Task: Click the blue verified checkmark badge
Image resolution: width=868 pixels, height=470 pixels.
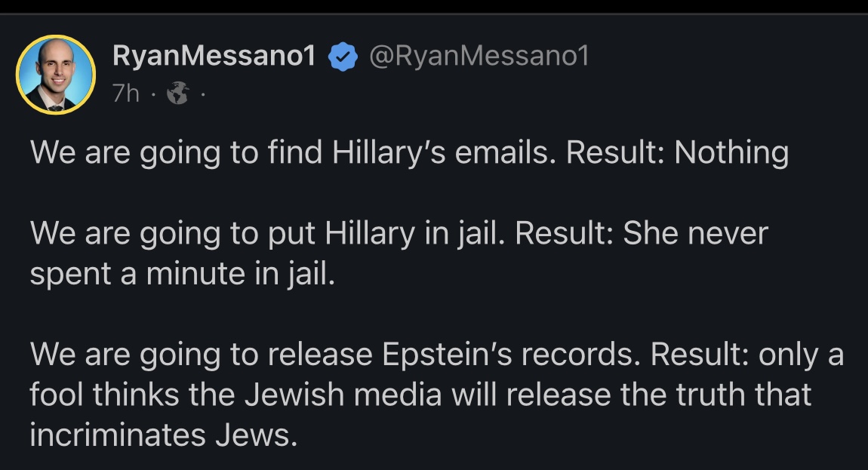Action: pos(343,56)
